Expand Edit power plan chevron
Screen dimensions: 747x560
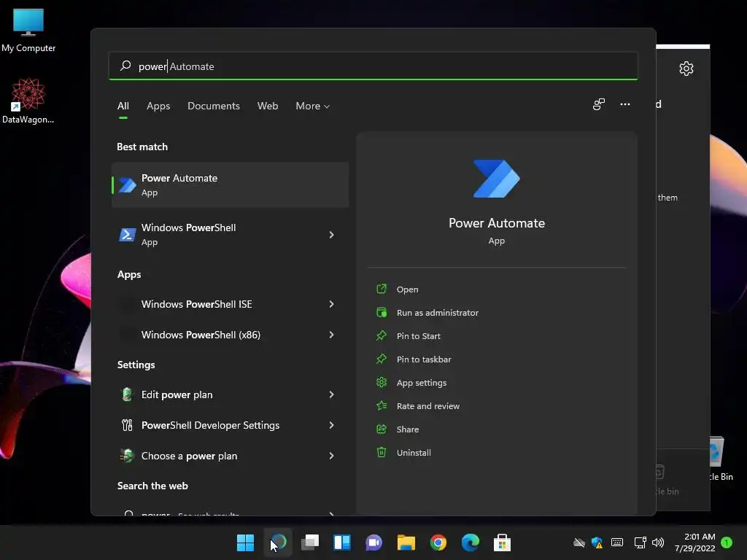(332, 394)
